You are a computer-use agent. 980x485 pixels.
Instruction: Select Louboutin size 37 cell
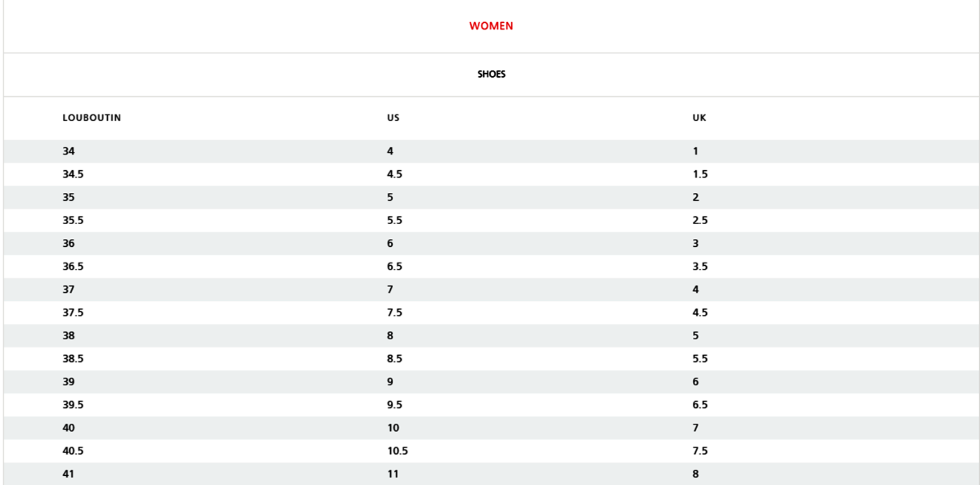[x=69, y=290]
